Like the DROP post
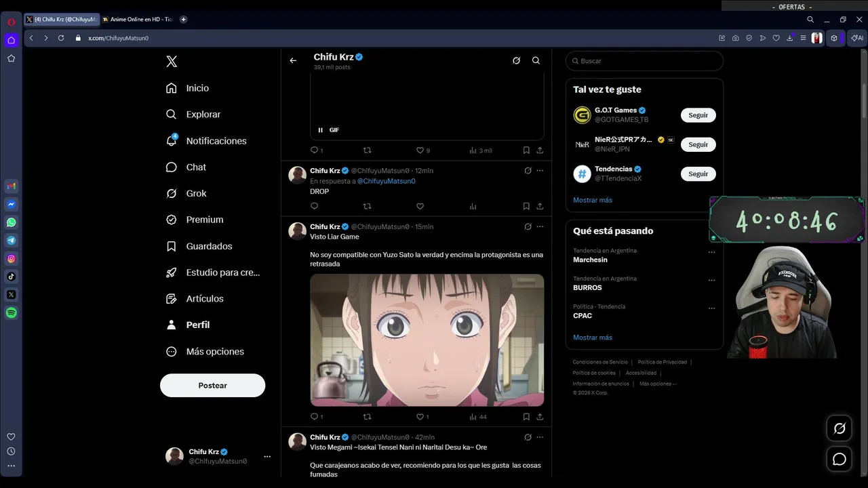This screenshot has height=488, width=868. pos(420,206)
